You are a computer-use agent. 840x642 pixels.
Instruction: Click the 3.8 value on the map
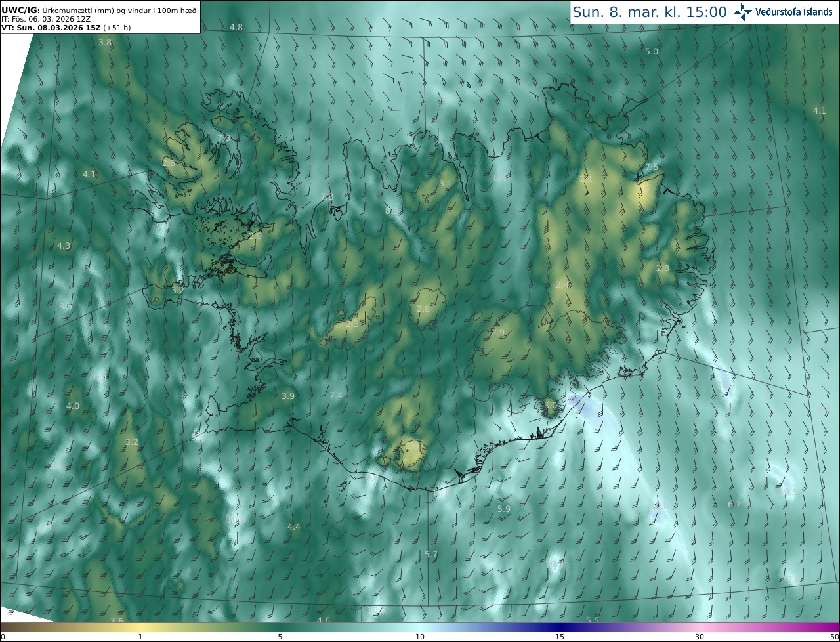[105, 42]
